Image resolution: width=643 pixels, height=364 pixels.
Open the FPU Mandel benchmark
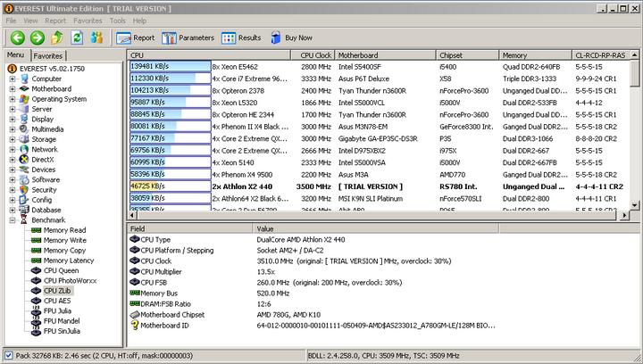tap(62, 321)
